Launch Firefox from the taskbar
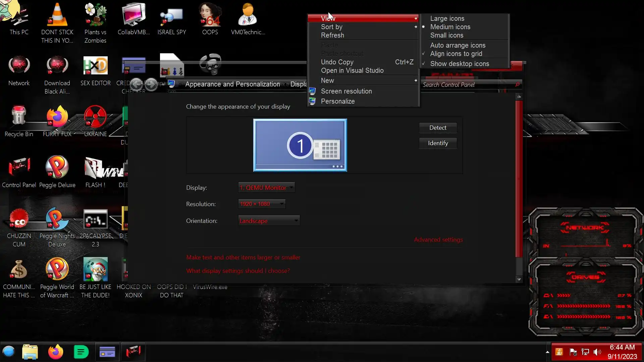 coord(55,352)
